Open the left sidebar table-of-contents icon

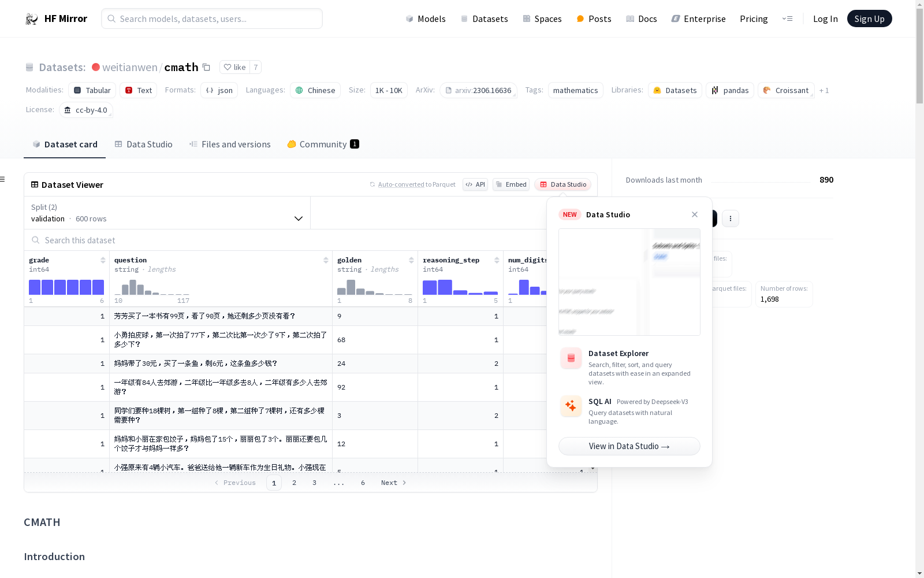(3, 179)
